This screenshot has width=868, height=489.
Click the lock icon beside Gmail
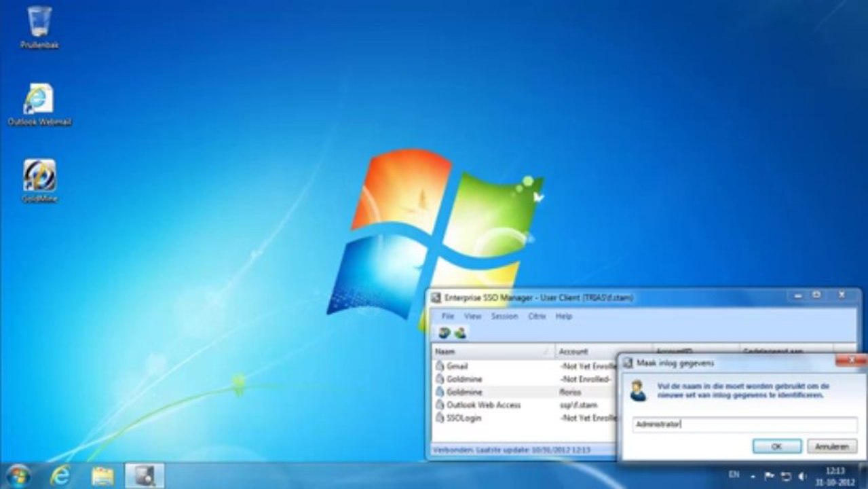[440, 366]
